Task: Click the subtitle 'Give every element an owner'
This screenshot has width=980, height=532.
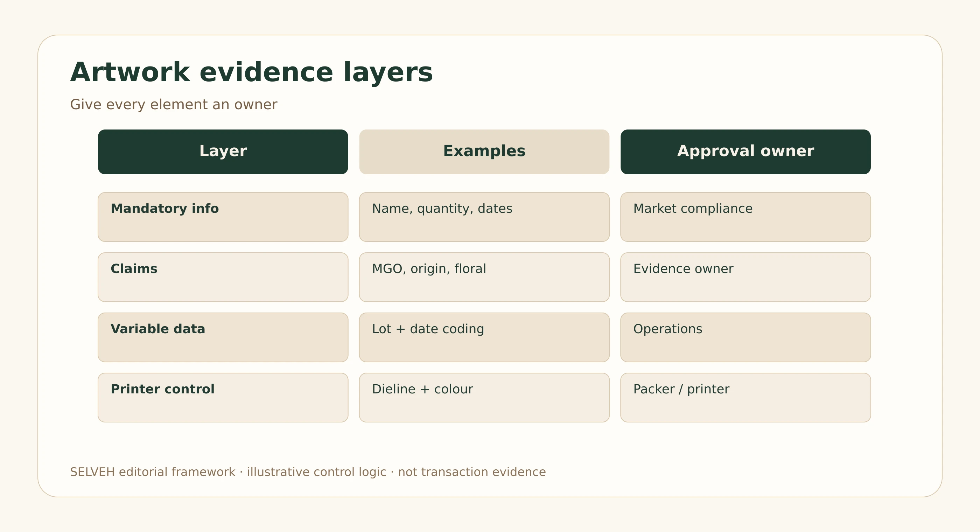Action: tap(174, 105)
